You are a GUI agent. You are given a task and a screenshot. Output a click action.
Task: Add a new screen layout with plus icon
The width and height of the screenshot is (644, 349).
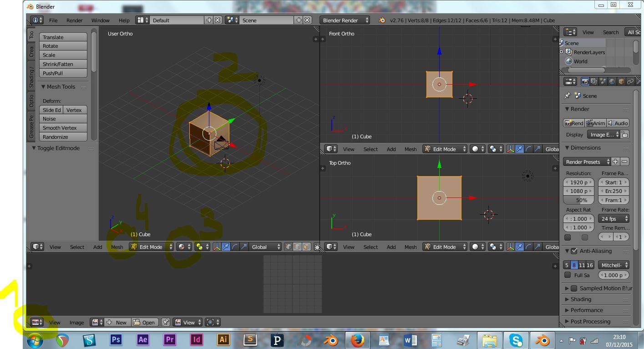click(209, 20)
